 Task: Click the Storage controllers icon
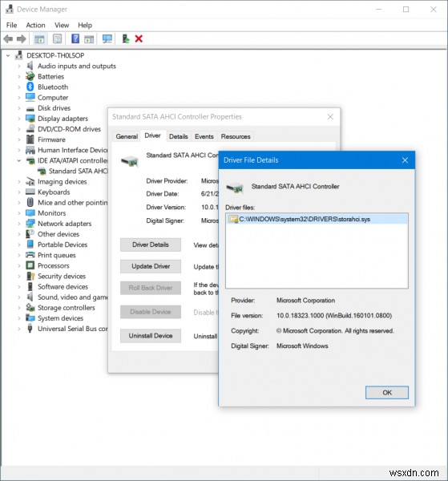tap(30, 307)
